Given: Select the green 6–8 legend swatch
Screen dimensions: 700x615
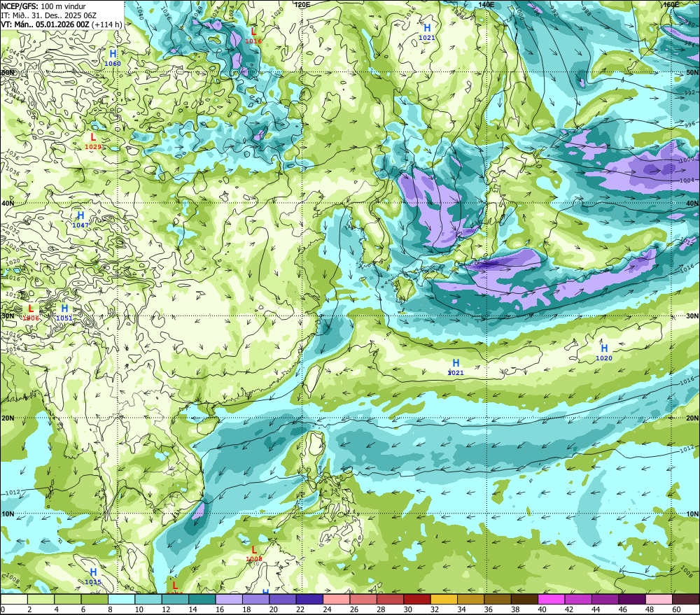Looking at the screenshot, I should pos(94,599).
